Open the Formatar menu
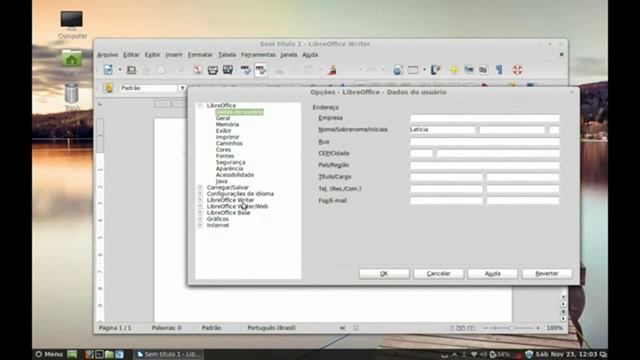Viewport: 640px width, 360px height. (x=200, y=55)
